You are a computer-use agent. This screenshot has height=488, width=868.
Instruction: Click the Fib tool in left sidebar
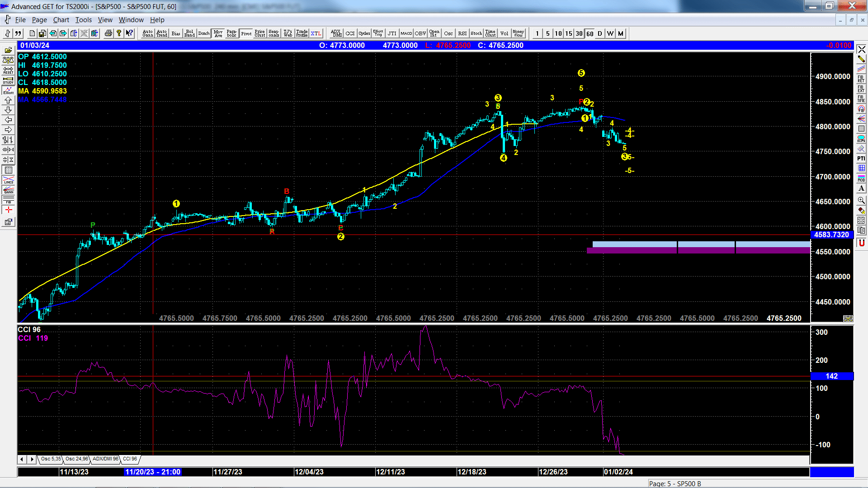[8, 200]
